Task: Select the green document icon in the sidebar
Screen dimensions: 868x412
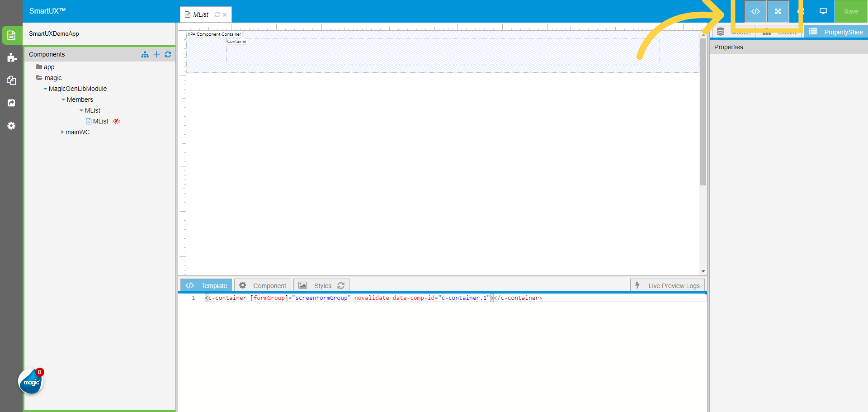Action: [11, 35]
